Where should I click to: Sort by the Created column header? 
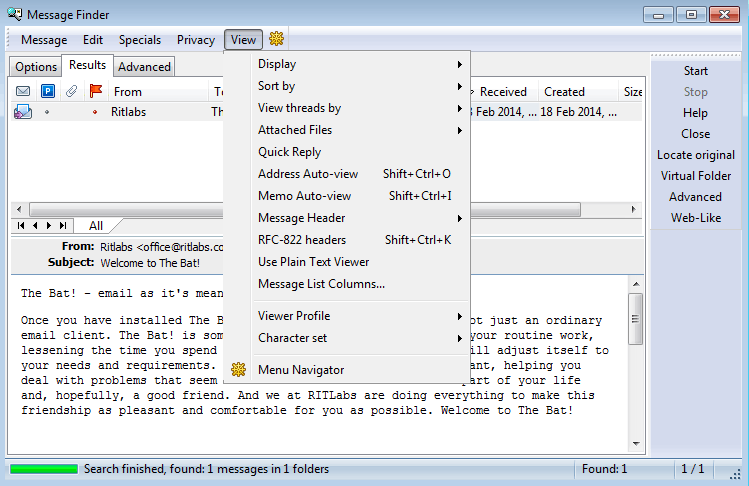point(578,91)
